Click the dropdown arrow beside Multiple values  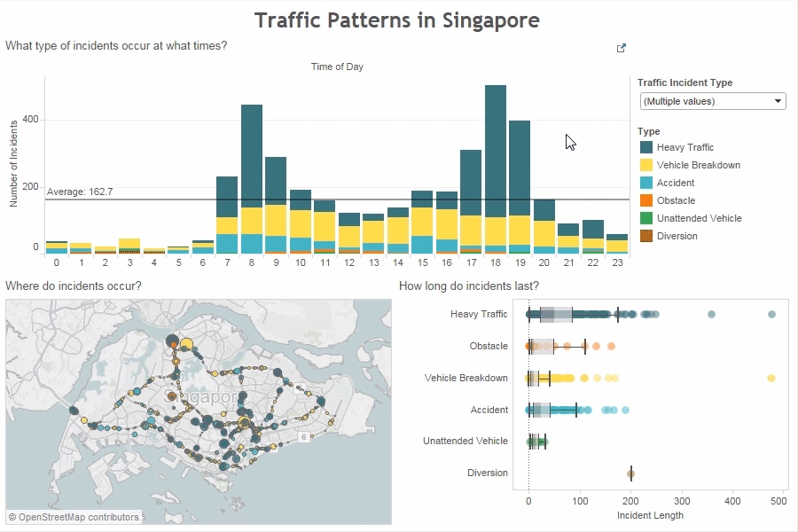click(778, 101)
